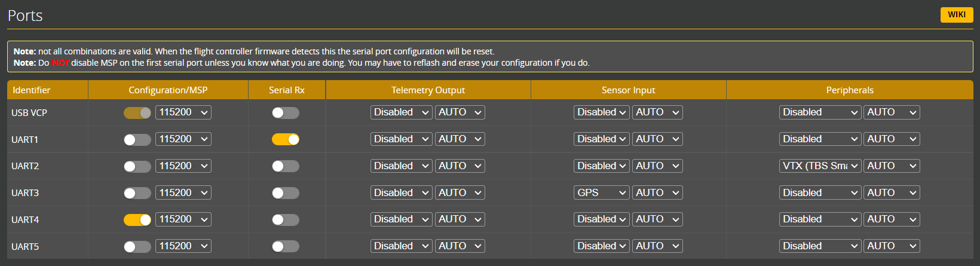The width and height of the screenshot is (980, 266).
Task: Disable Serial Rx on UART1
Action: 286,139
